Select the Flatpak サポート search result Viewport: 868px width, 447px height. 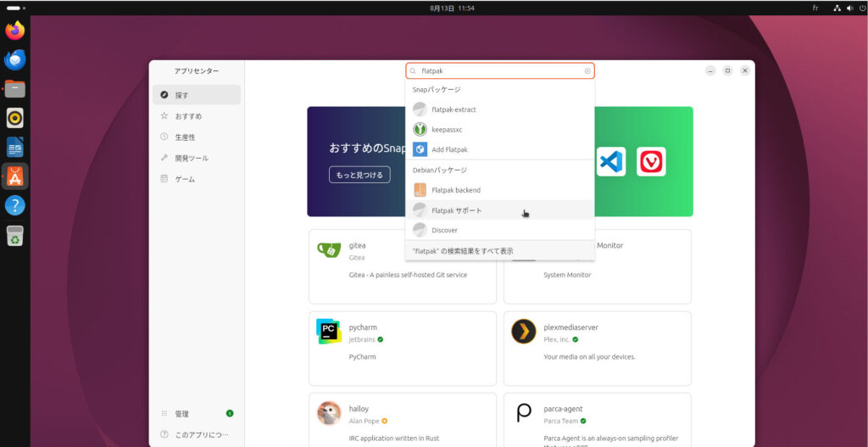click(500, 210)
